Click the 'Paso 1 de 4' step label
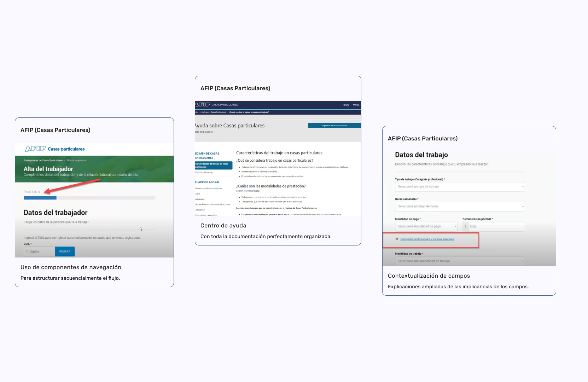Screen dimensions: 588x382 click(32, 192)
